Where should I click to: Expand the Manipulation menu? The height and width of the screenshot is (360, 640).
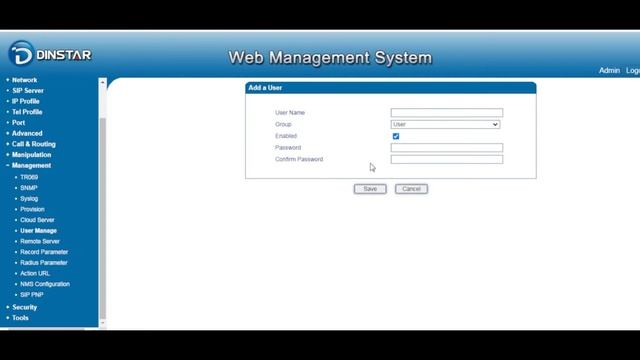[x=31, y=155]
